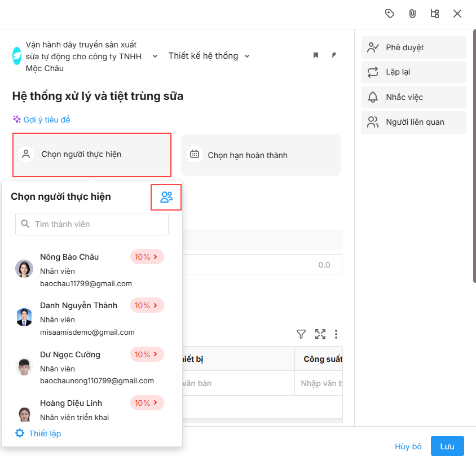Click the Công suất column header
This screenshot has height=464, width=476.
click(319, 359)
